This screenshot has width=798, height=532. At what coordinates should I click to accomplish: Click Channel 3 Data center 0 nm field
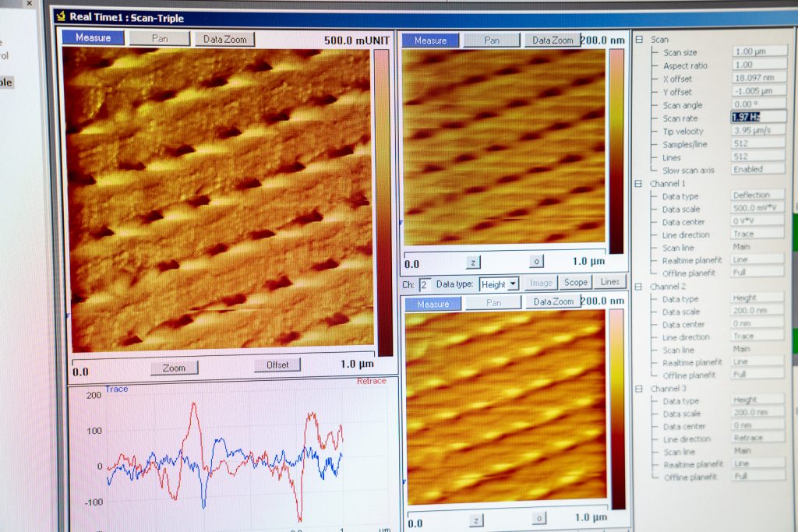[x=758, y=425]
